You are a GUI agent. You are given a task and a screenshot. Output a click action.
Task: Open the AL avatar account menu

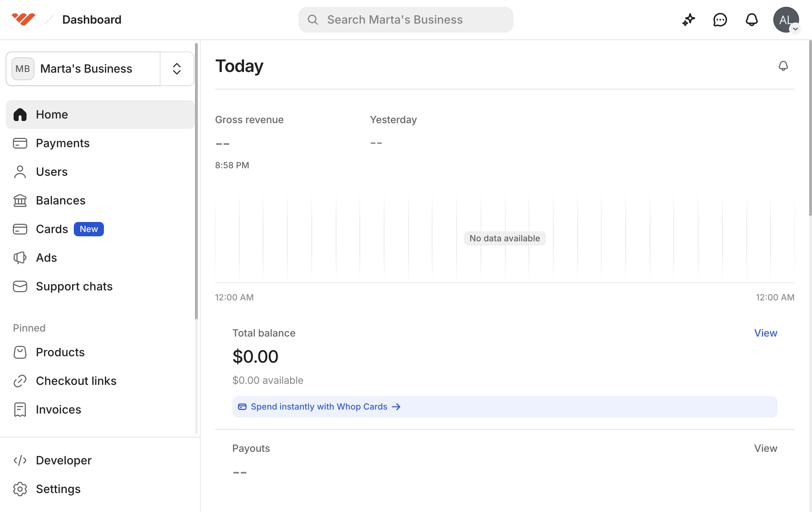tap(786, 20)
